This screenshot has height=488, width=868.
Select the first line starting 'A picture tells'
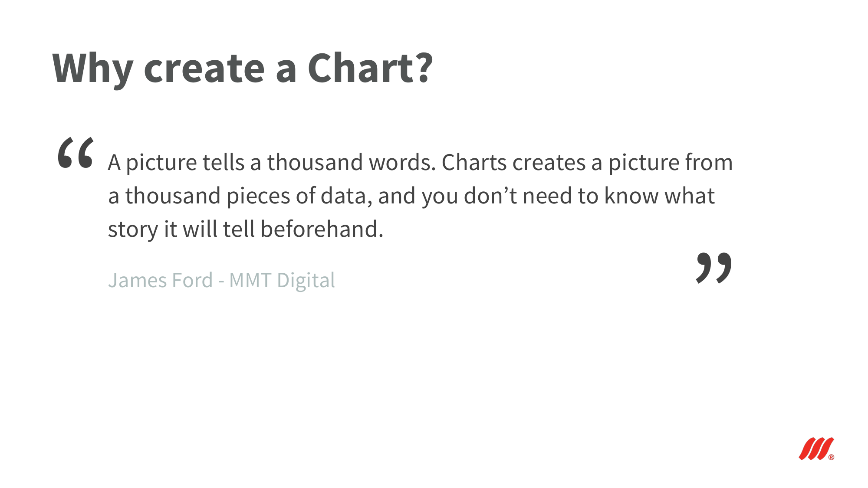(x=420, y=163)
